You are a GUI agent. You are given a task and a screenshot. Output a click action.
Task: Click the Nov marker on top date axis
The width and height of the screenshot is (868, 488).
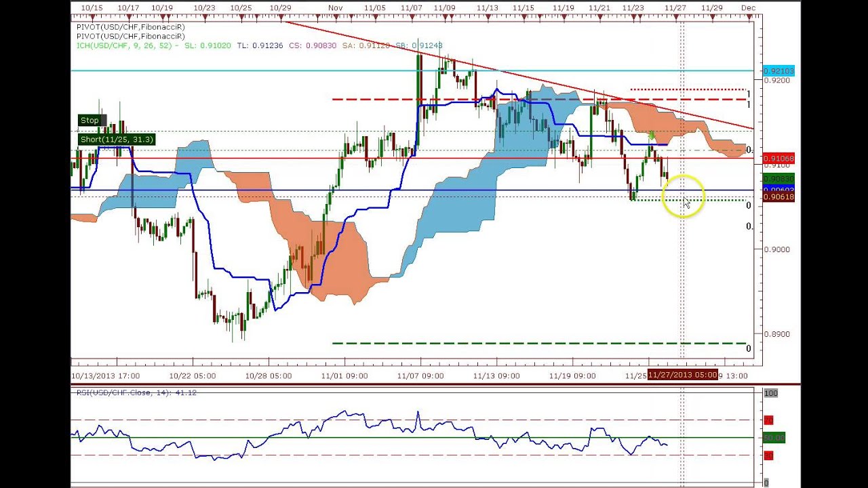[335, 8]
